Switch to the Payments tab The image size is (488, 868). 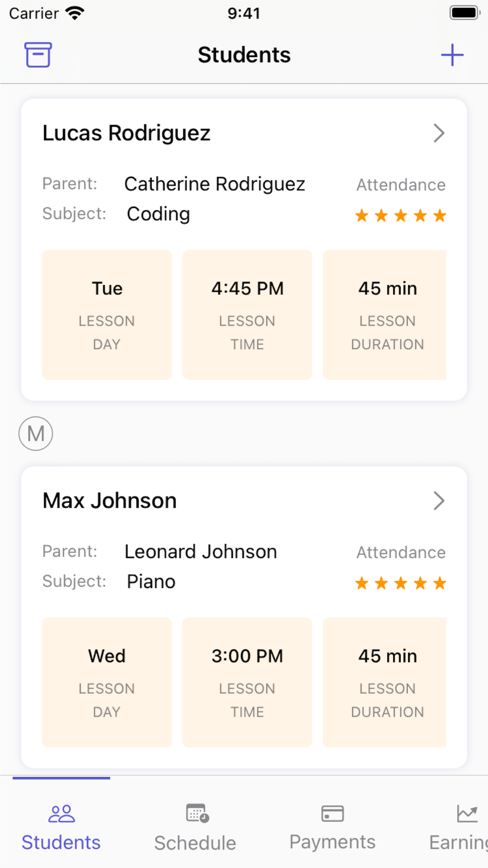332,826
